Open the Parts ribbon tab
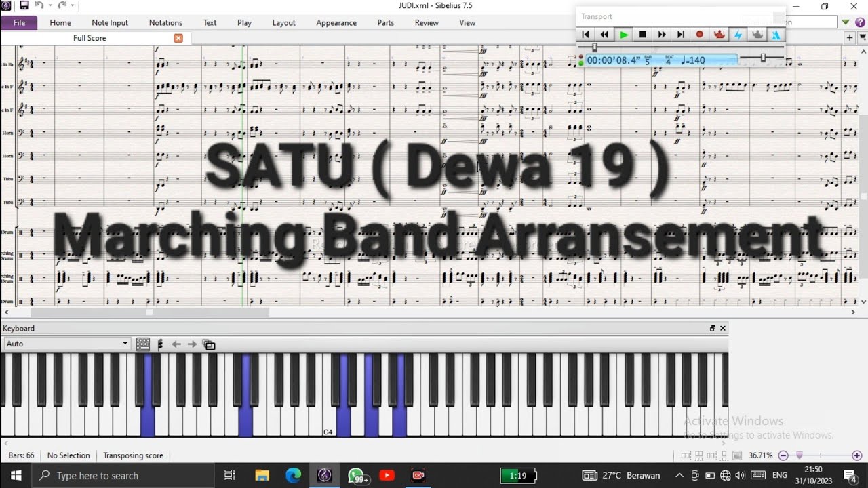868x488 pixels. pyautogui.click(x=386, y=22)
